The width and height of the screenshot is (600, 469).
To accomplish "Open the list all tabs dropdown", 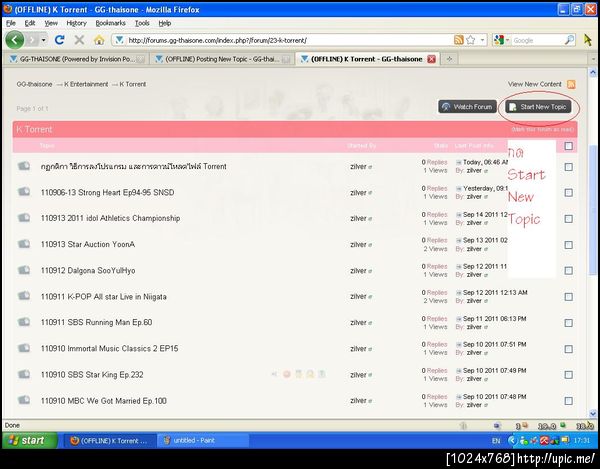I will click(593, 59).
